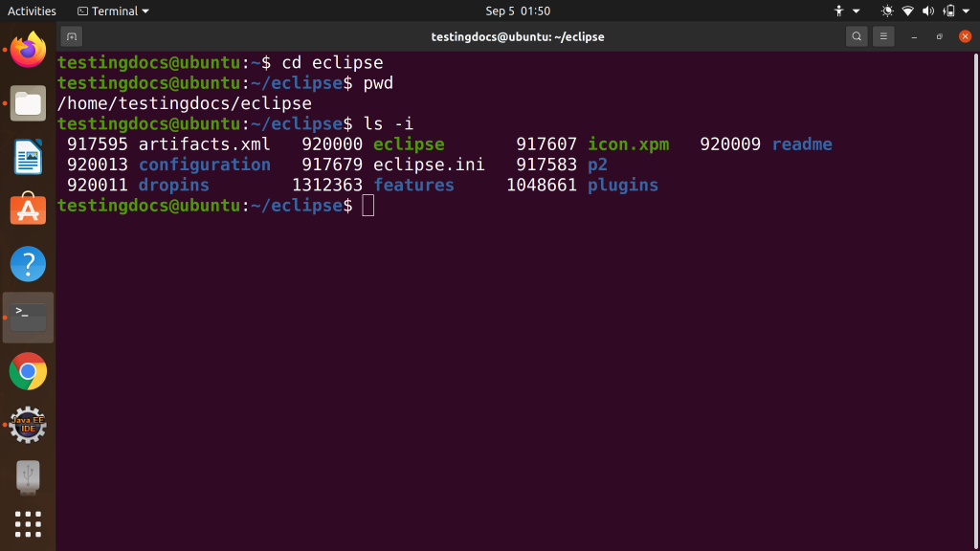The width and height of the screenshot is (980, 551).
Task: Open Ubuntu Software store icon
Action: tap(28, 209)
